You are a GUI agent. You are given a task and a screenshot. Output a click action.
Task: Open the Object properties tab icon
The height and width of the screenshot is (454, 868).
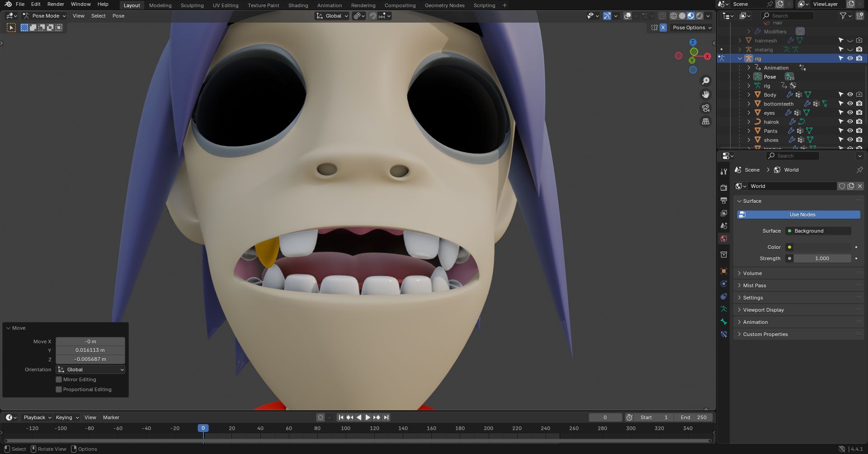(x=724, y=271)
